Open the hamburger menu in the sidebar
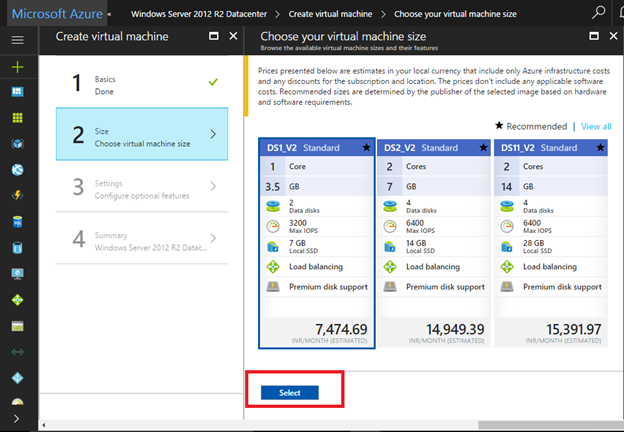Image resolution: width=624 pixels, height=432 pixels. point(18,40)
